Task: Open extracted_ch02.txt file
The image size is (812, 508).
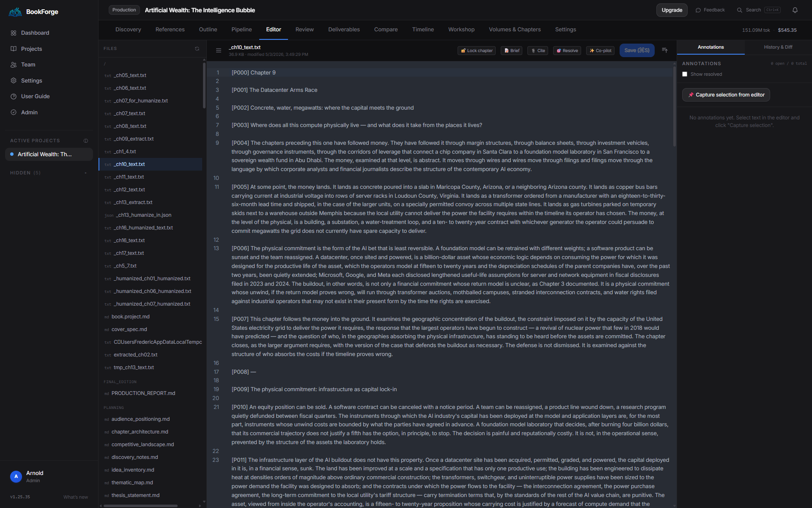Action: pos(151,355)
